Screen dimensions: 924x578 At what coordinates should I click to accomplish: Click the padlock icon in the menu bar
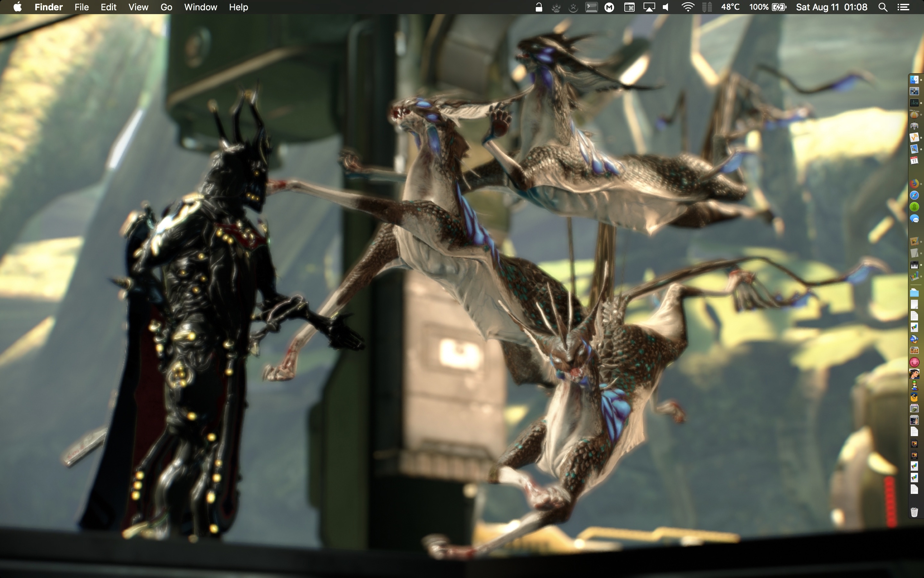click(x=539, y=7)
